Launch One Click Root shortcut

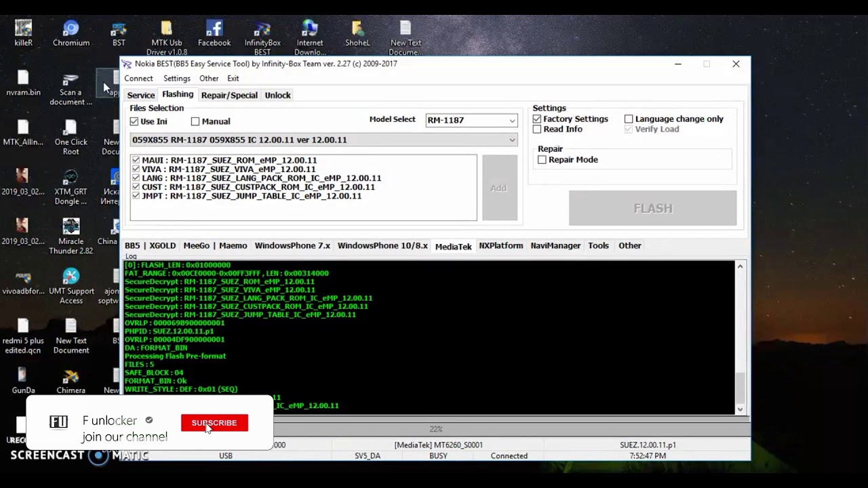point(71,137)
